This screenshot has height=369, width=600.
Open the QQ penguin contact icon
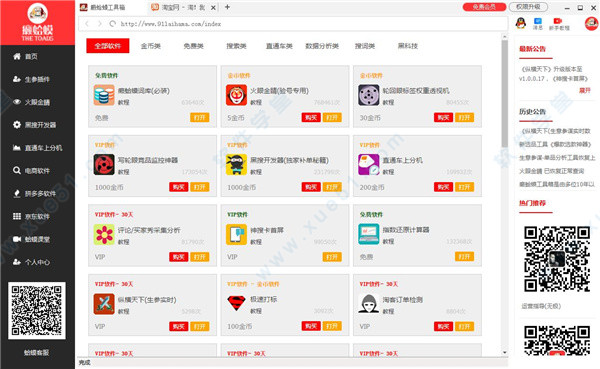coord(520,23)
